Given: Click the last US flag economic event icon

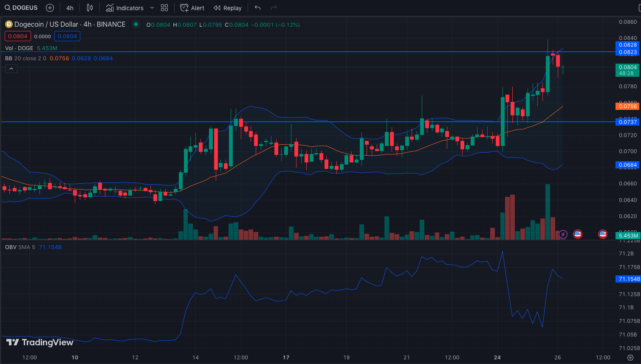Looking at the screenshot, I should click(603, 234).
